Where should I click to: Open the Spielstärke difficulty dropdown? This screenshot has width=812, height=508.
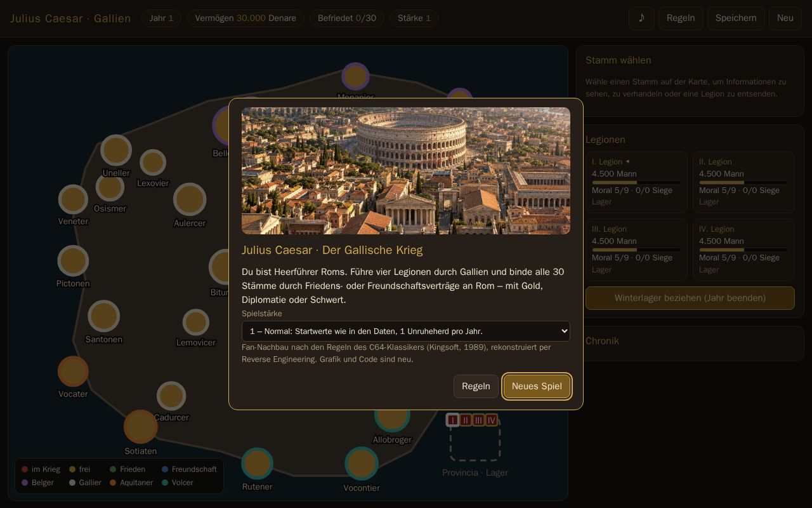406,331
